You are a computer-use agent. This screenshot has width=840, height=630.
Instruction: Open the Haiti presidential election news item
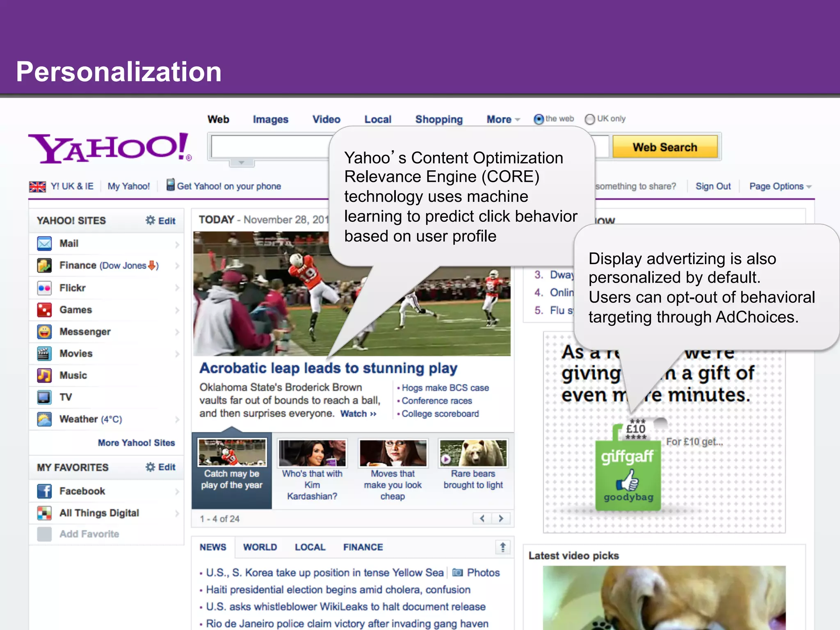click(338, 589)
